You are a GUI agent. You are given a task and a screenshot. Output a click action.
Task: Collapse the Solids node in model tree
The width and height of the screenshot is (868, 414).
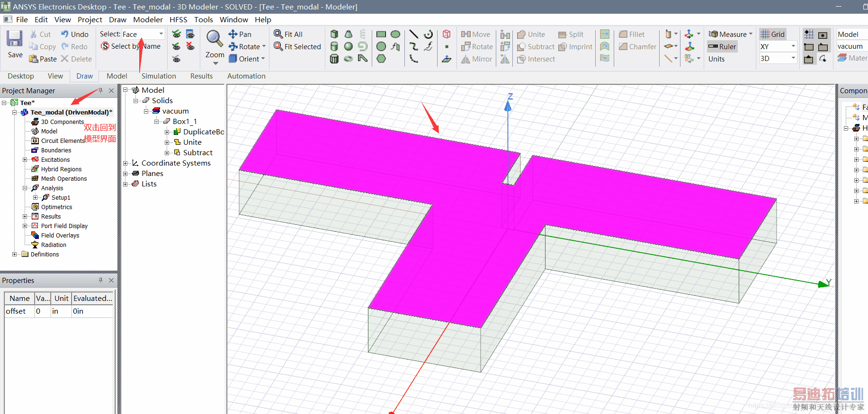coord(136,101)
